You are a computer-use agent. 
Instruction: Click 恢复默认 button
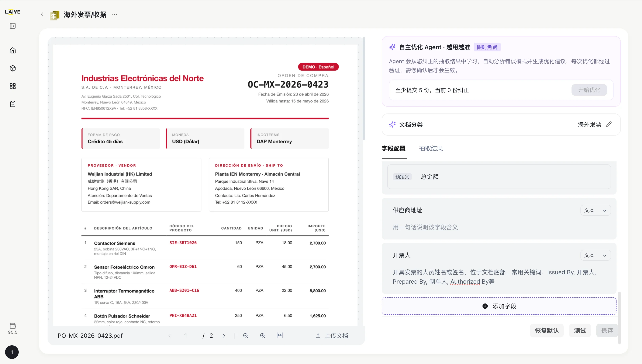tap(547, 330)
